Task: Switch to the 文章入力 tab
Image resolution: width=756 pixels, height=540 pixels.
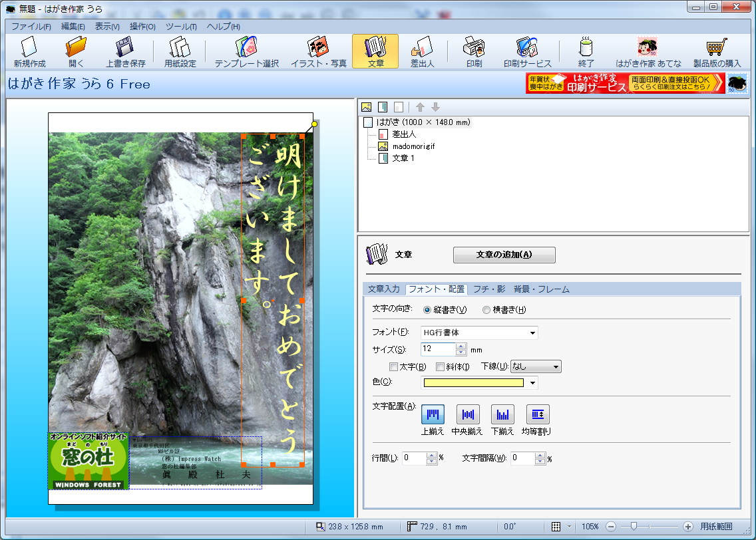Action: click(384, 289)
